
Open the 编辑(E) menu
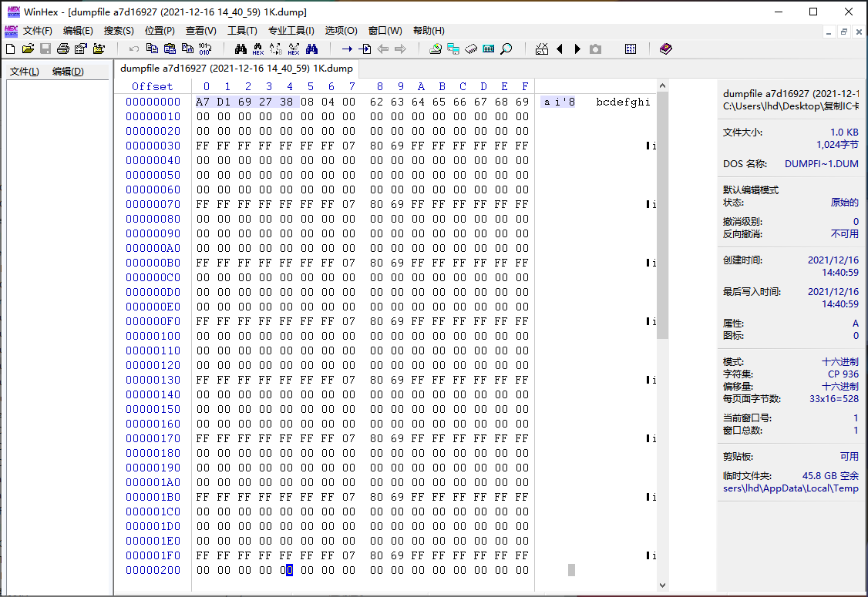tap(78, 31)
